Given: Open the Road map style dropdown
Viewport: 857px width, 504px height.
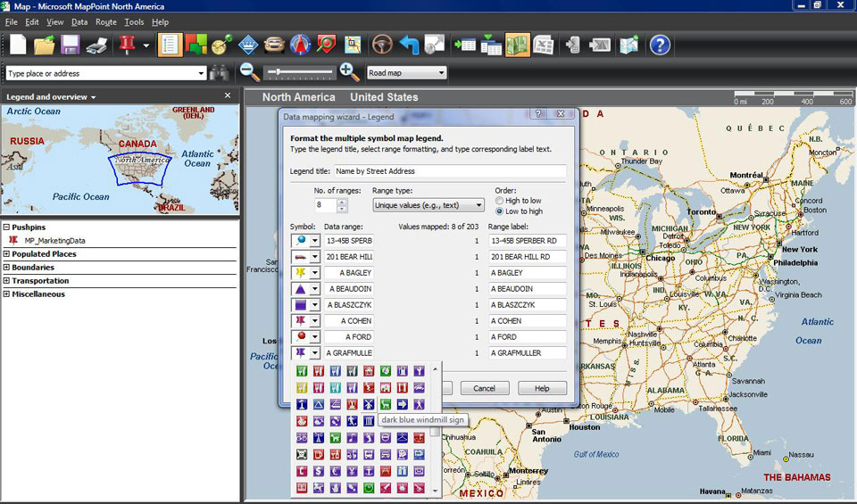Looking at the screenshot, I should (406, 73).
